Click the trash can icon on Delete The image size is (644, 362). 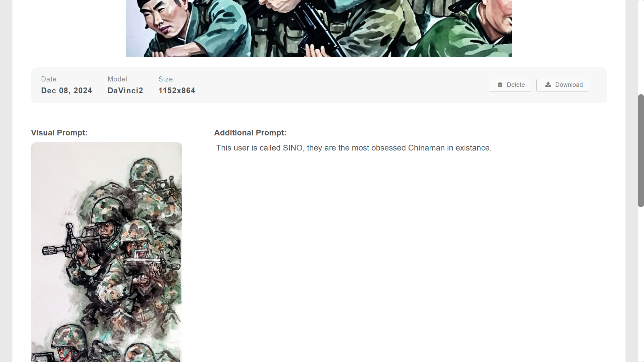point(500,85)
